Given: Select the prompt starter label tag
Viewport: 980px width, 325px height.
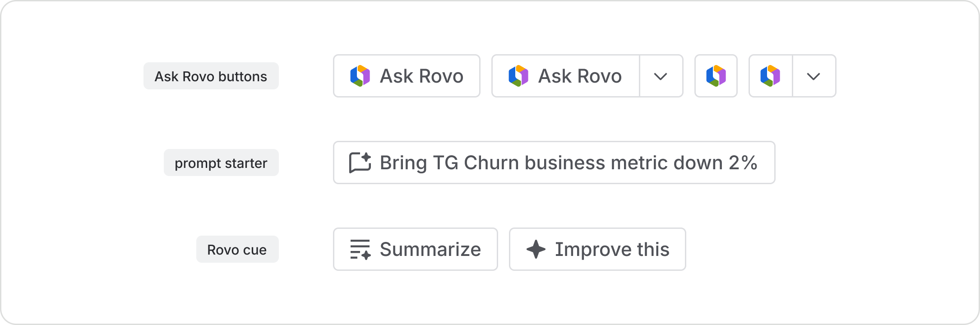Looking at the screenshot, I should click(x=221, y=162).
